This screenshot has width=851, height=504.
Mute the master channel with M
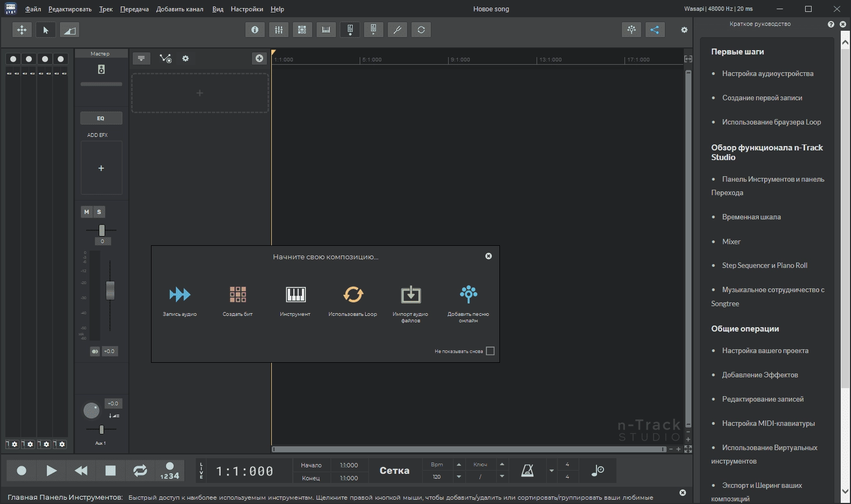[x=87, y=212]
